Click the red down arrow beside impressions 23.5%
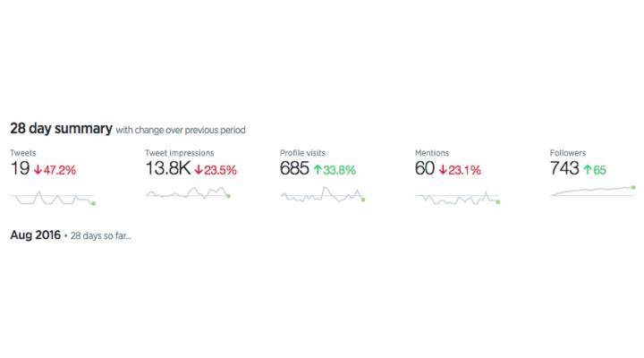 (199, 170)
